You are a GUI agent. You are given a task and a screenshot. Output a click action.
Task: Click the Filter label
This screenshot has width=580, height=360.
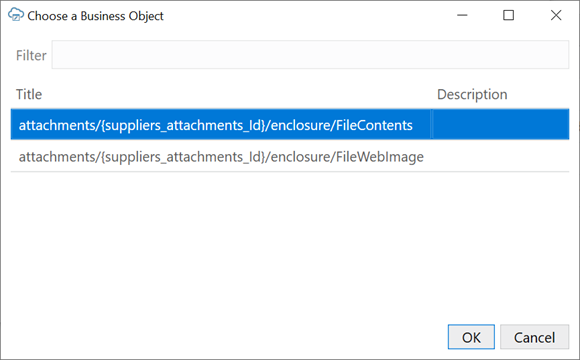(31, 55)
